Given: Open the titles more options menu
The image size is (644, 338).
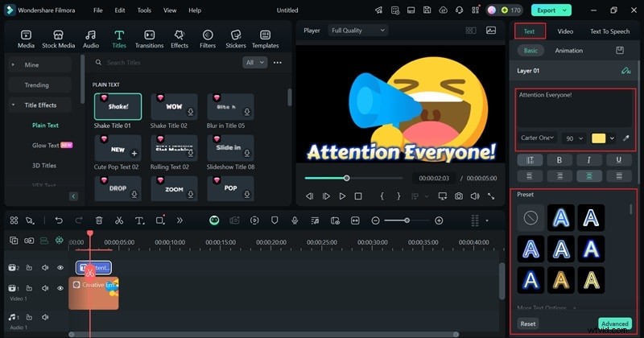Looking at the screenshot, I should pyautogui.click(x=278, y=63).
